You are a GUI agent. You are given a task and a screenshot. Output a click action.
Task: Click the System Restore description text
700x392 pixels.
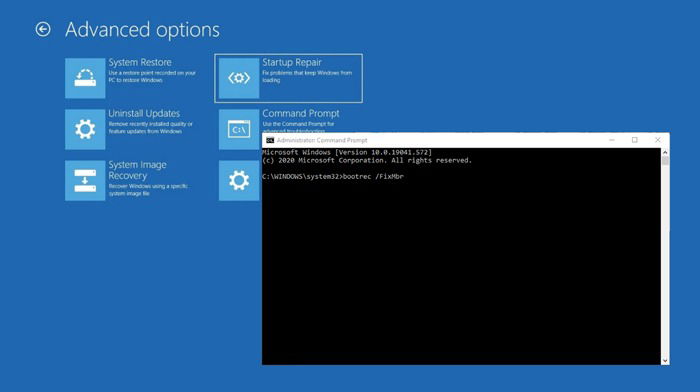tap(152, 76)
